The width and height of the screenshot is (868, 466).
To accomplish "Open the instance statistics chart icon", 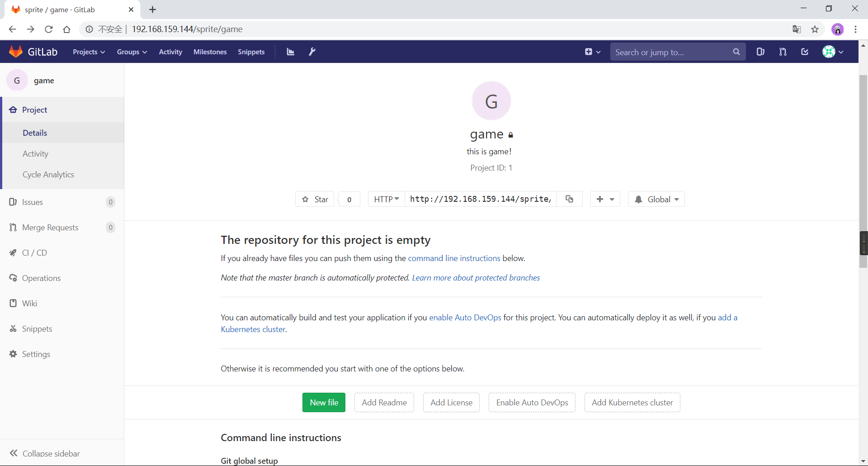I will 291,52.
